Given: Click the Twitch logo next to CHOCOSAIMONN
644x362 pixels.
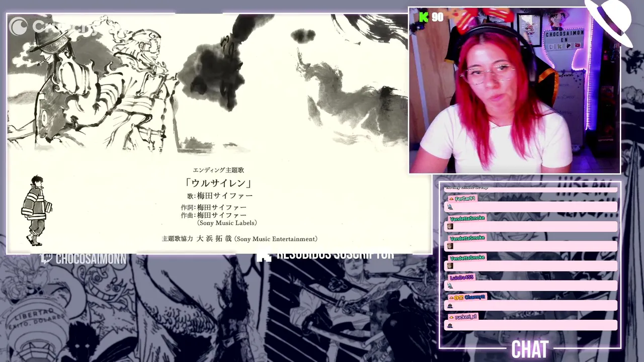Looking at the screenshot, I should (x=46, y=258).
